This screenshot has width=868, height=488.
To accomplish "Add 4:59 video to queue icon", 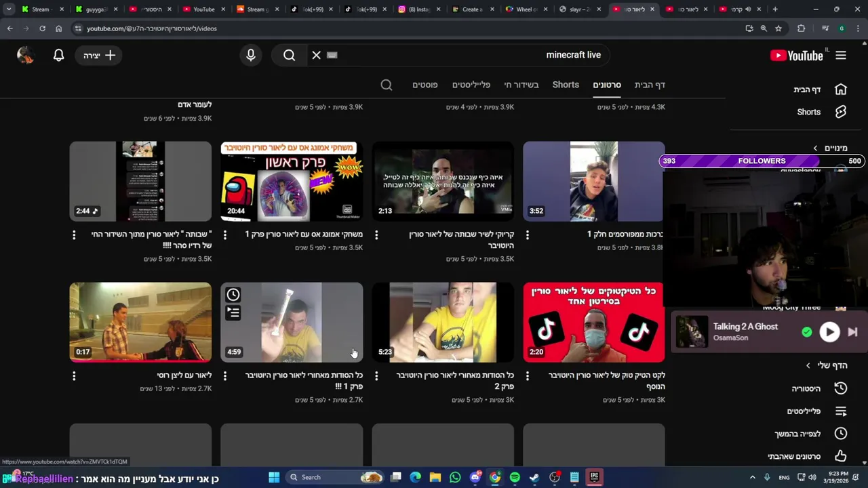I will [233, 312].
